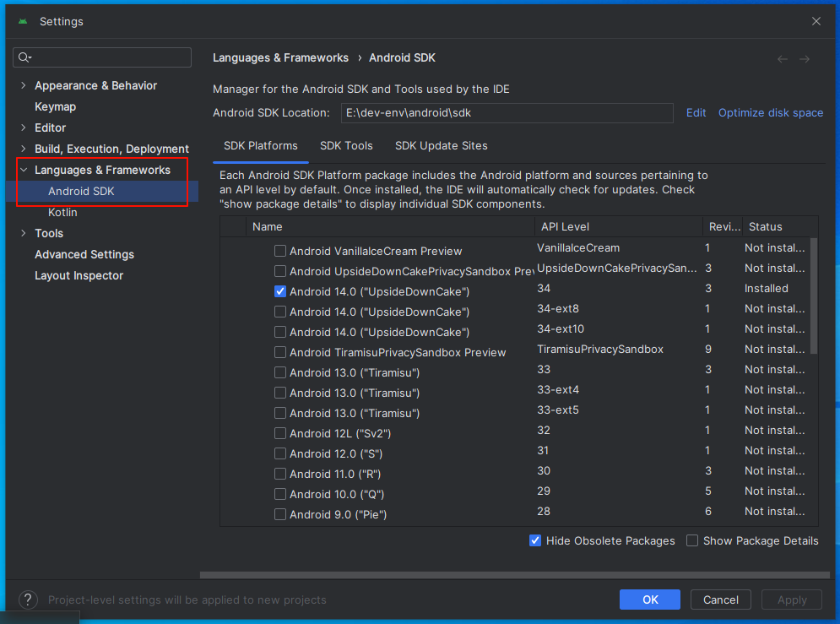Check Android 13.0 API 33 checkbox

point(279,372)
